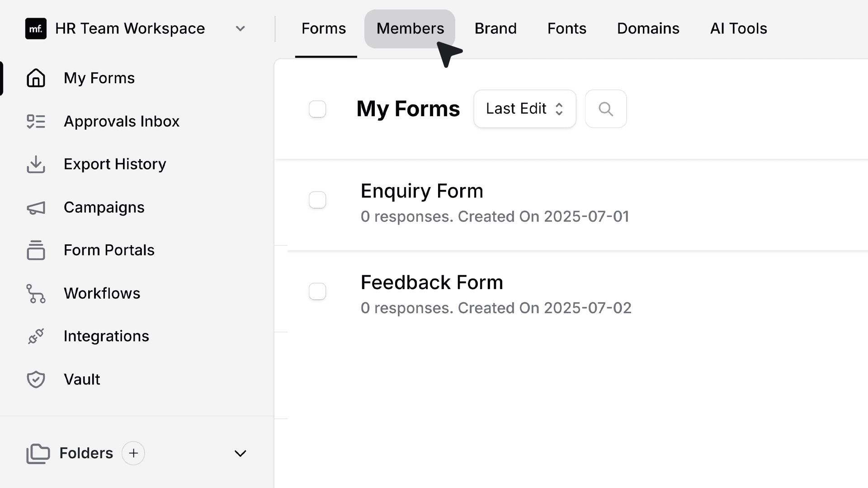
Task: Click the Approvals Inbox checklist icon
Action: point(36,121)
